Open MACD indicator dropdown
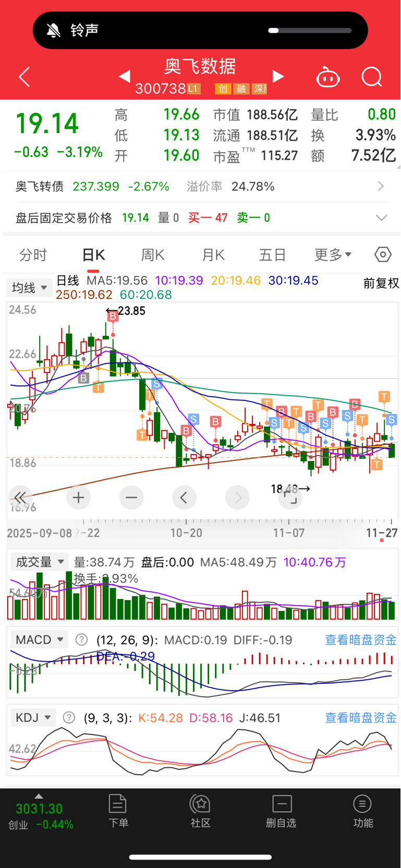Viewport: 401px width, 868px height. (40, 640)
